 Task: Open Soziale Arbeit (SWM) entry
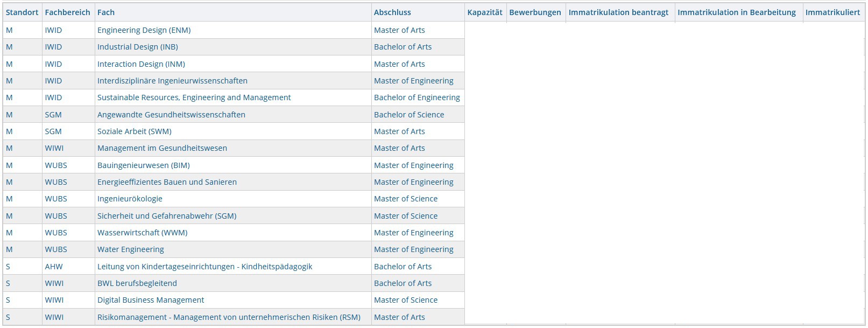pos(134,131)
